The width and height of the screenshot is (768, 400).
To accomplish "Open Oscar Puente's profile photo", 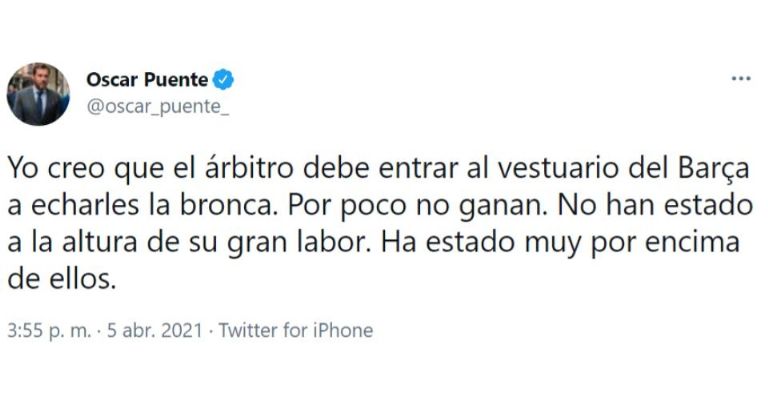I will (40, 93).
